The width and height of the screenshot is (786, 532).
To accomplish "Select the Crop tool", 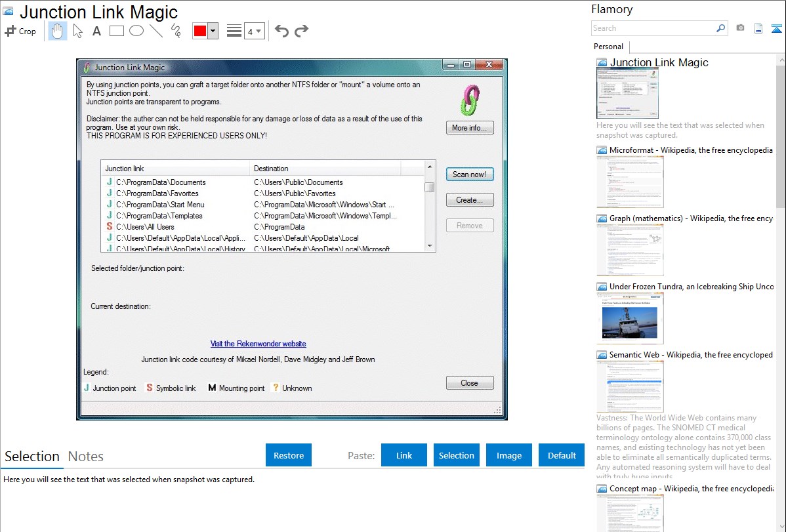I will point(20,31).
